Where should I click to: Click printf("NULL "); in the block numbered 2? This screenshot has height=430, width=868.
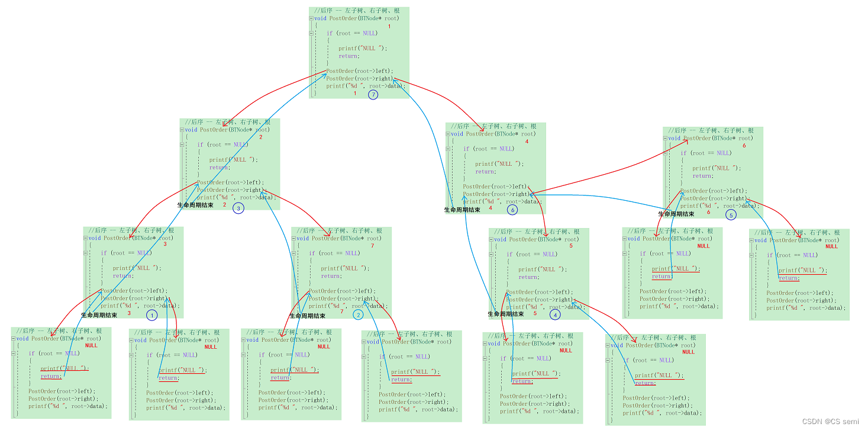(x=234, y=160)
